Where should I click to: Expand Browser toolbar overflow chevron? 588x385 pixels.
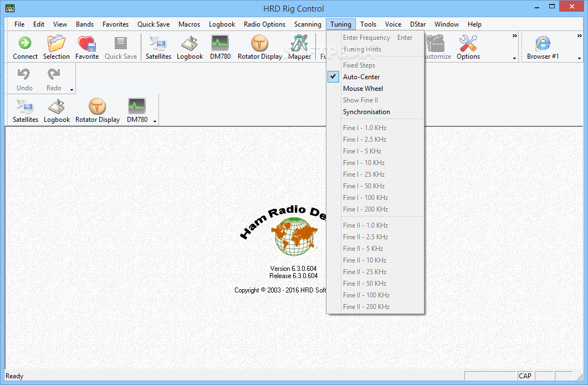[x=579, y=35]
